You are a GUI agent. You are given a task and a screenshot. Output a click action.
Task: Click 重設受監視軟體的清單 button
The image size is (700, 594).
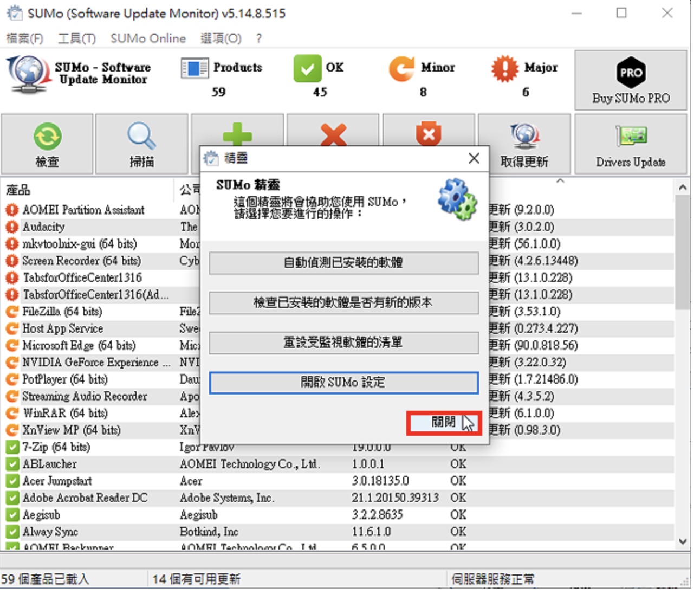coord(343,343)
